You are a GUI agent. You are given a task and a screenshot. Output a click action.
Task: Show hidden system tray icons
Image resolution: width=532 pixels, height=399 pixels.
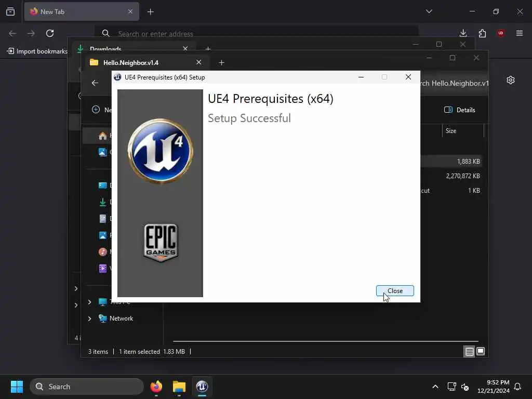click(x=435, y=387)
